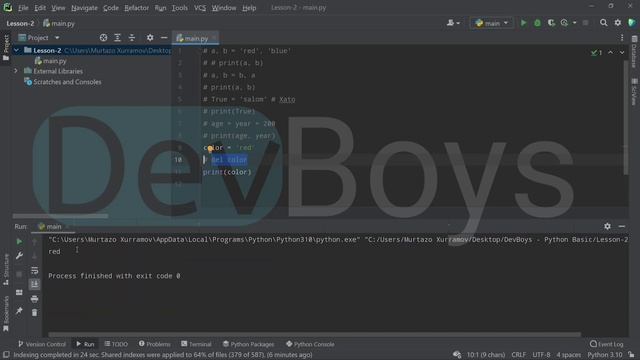
Task: Run the main configuration with green play
Action: point(523,23)
